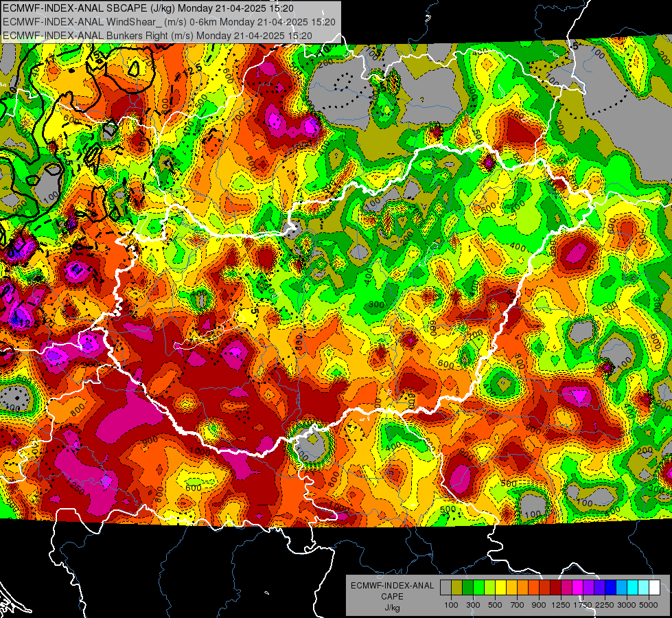Select the pale cyan legend swatch before 5000
The height and width of the screenshot is (618, 672).
point(644,588)
